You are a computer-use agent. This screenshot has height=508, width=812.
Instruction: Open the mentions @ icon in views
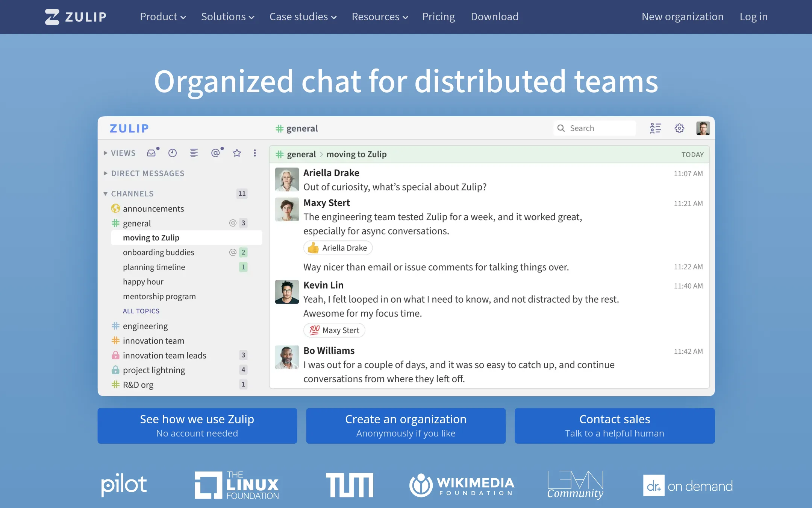[x=216, y=153]
